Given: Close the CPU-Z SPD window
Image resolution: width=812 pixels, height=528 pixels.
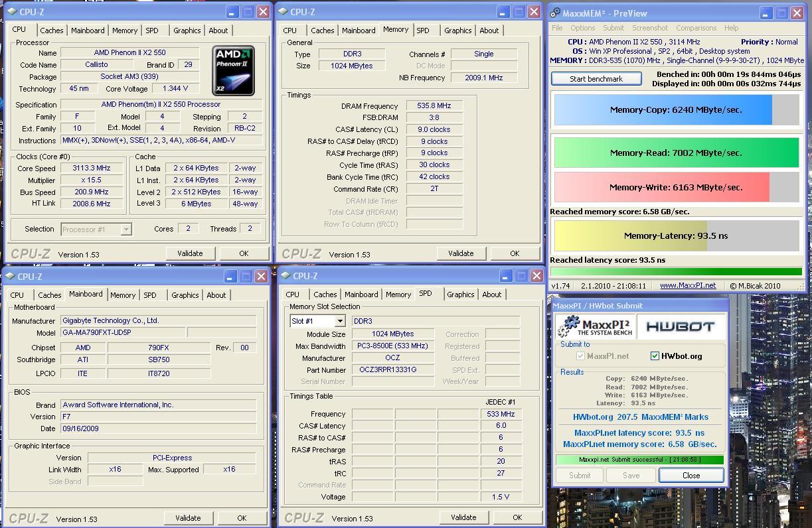Looking at the screenshot, I should 535,275.
